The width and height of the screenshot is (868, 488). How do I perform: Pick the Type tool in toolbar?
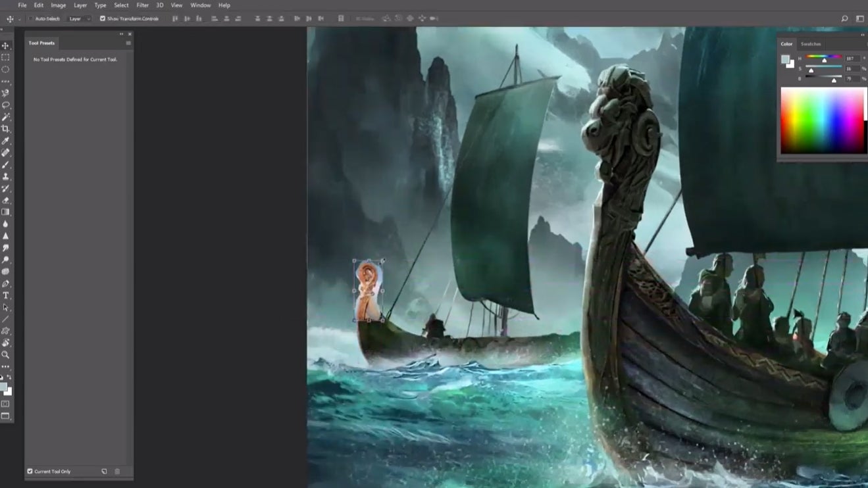(5, 295)
